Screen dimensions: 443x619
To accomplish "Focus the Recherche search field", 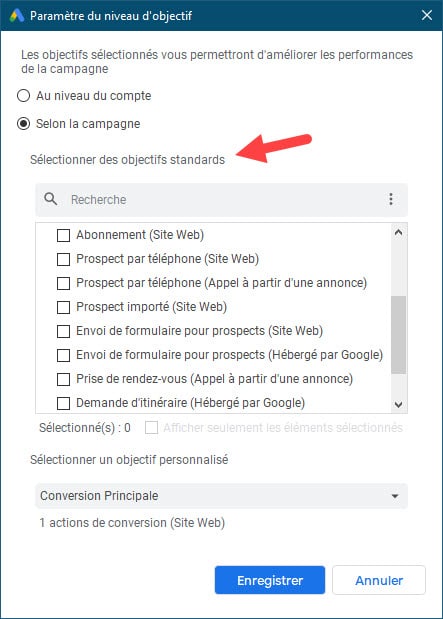I will click(222, 199).
